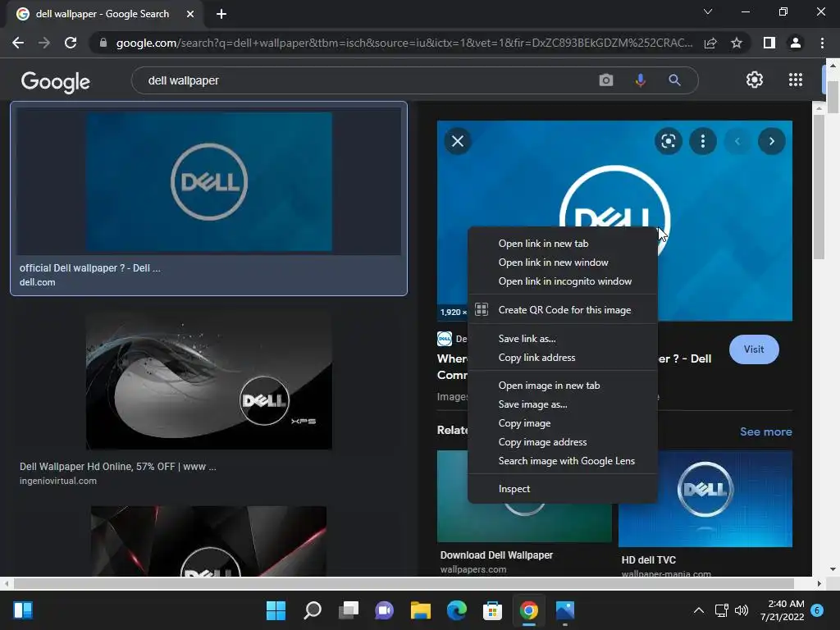Click the Download Dell Wallpaper title text

pyautogui.click(x=496, y=555)
